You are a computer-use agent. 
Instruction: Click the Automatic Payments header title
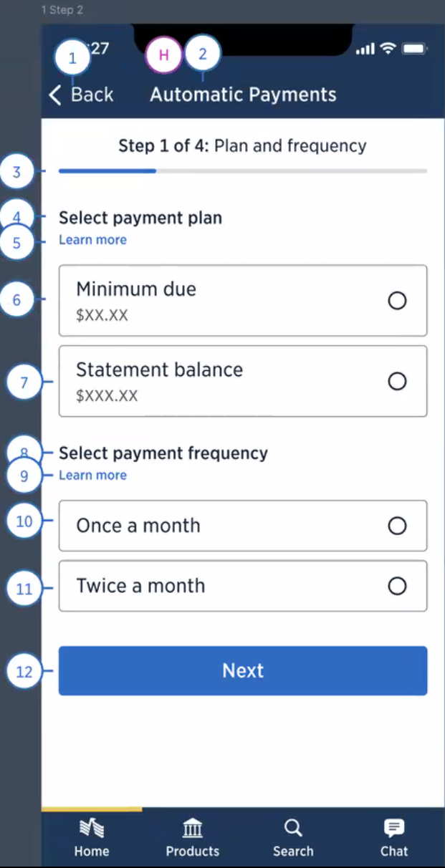[243, 95]
